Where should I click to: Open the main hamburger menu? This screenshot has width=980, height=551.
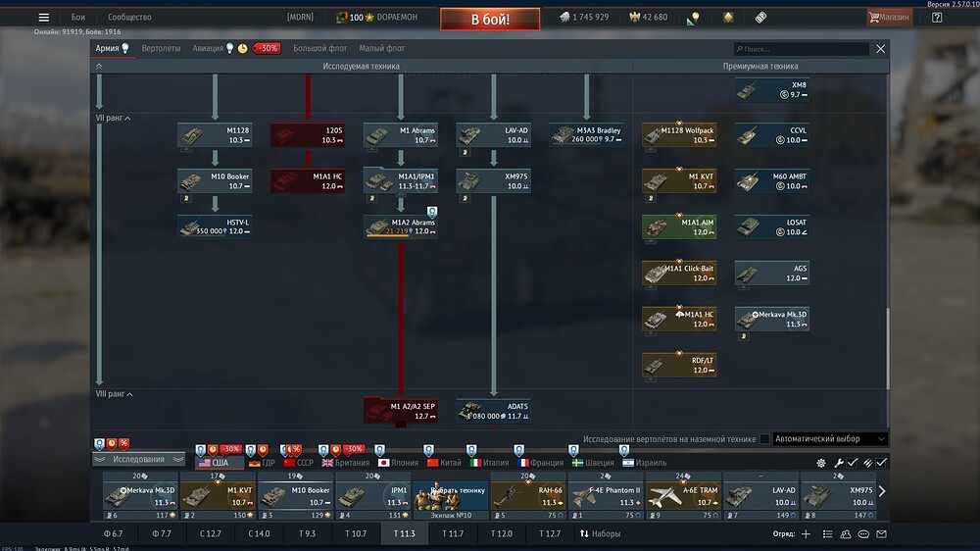[x=44, y=18]
